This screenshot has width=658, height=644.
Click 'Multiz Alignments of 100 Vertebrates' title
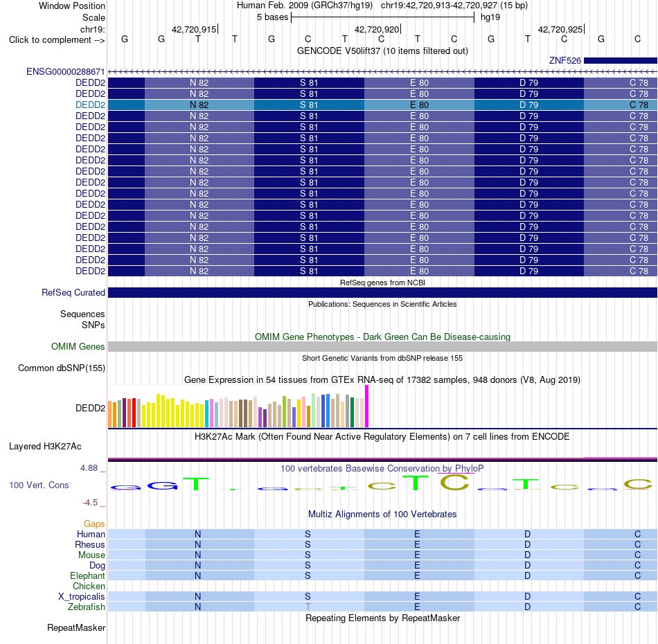(382, 514)
